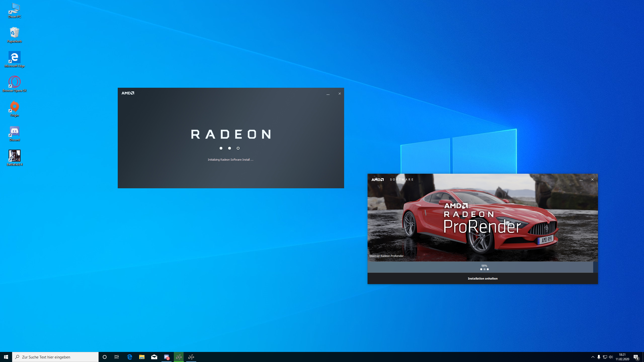The height and width of the screenshot is (362, 644).
Task: Select the Battlefield 4 desktop shortcut
Action: click(14, 158)
